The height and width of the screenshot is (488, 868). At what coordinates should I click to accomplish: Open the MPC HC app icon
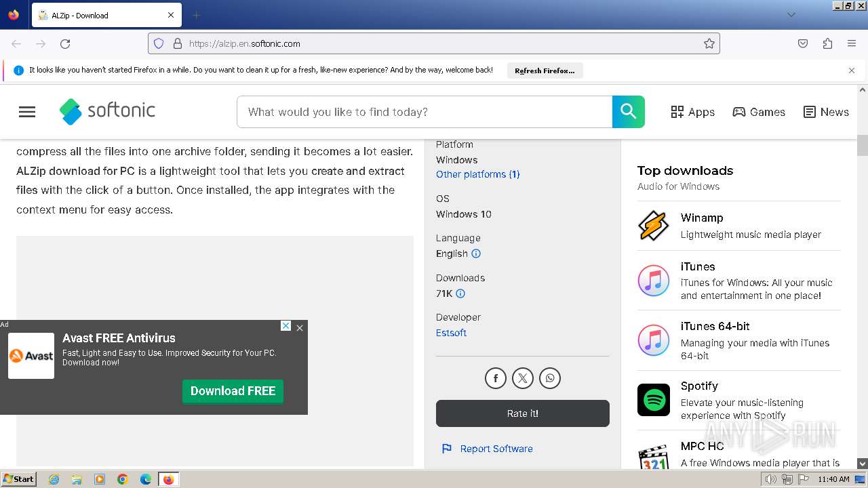coord(654,455)
